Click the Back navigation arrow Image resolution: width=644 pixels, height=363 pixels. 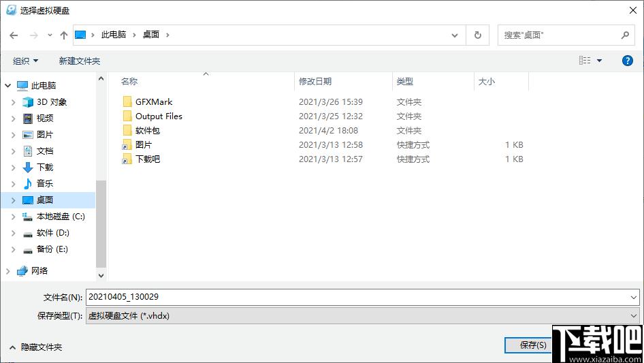(14, 35)
